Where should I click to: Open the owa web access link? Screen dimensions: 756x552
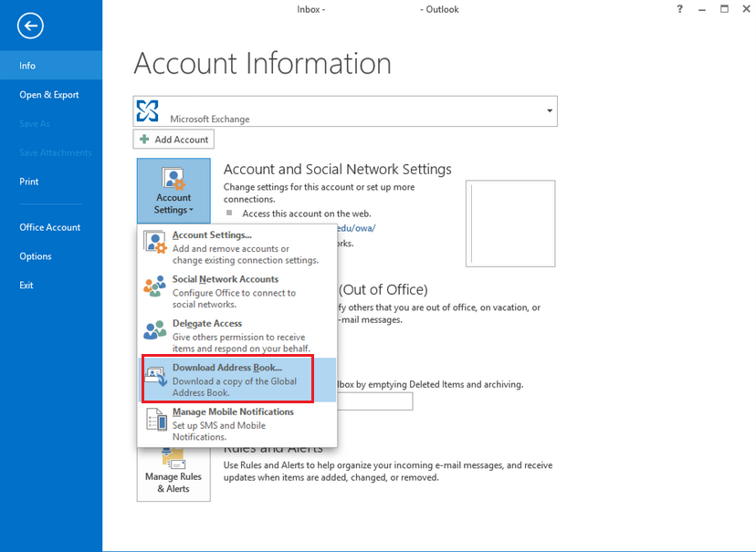tap(360, 228)
